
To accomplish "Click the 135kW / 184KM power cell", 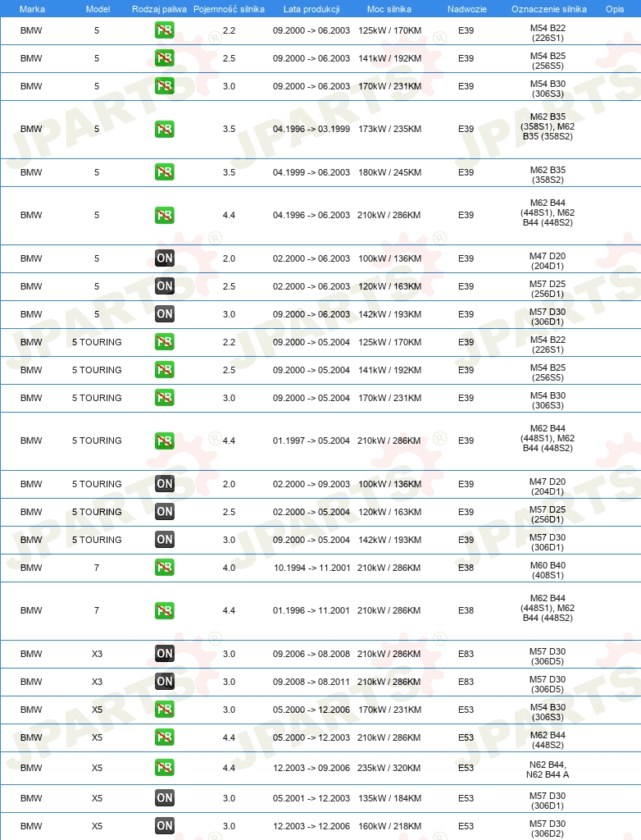I will pos(389,798).
